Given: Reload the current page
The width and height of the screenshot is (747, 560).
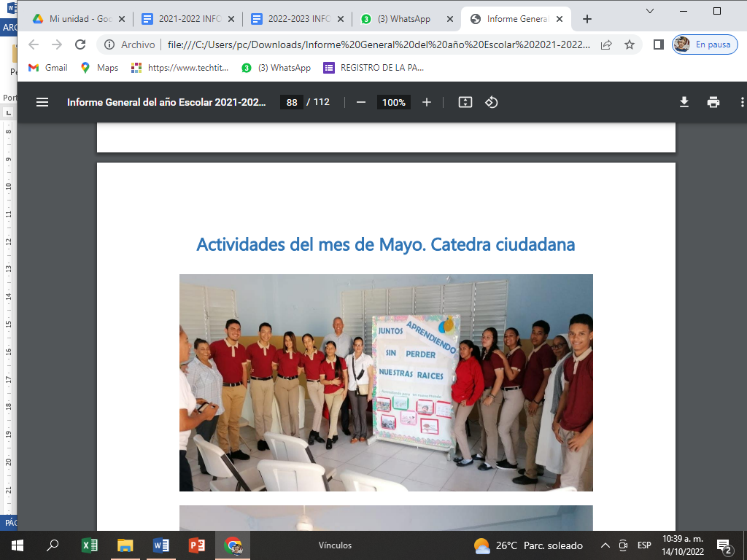Looking at the screenshot, I should [80, 44].
